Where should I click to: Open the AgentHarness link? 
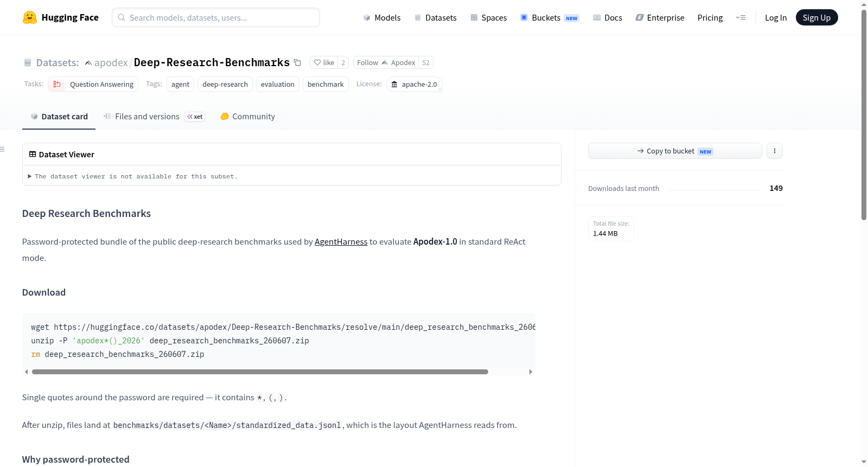click(x=341, y=242)
